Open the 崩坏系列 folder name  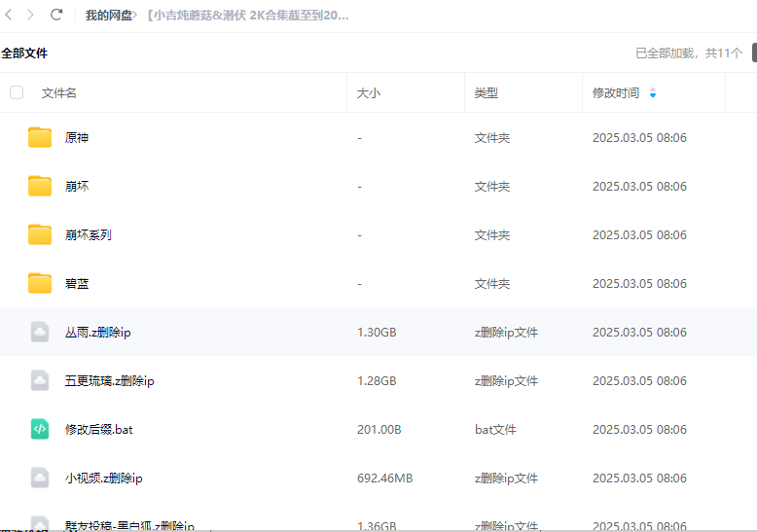point(88,235)
